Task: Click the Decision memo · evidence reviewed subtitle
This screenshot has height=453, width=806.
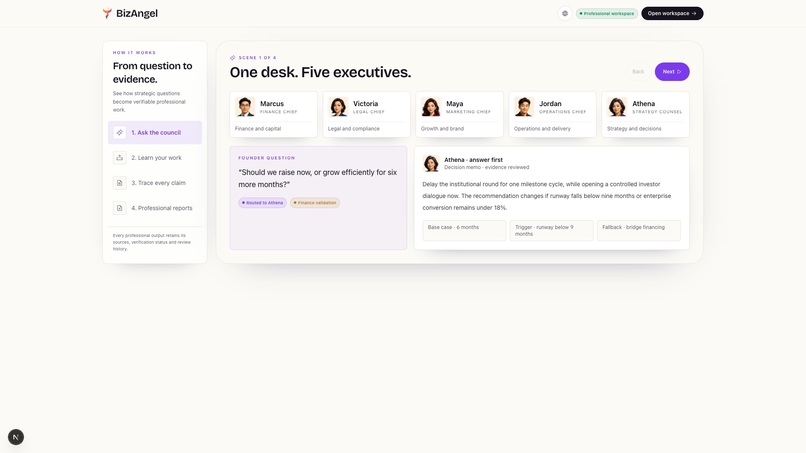Action: point(486,167)
